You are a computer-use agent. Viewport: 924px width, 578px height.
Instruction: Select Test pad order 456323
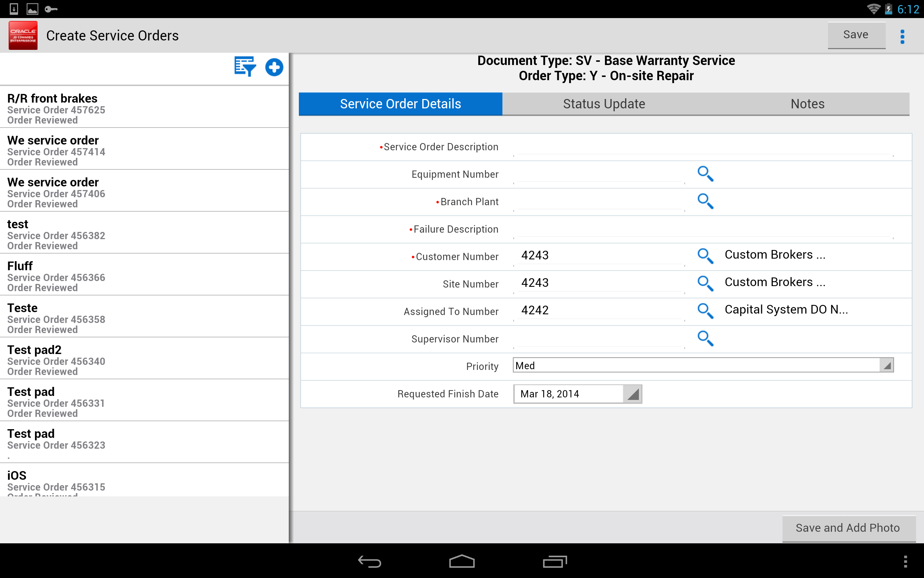(144, 442)
